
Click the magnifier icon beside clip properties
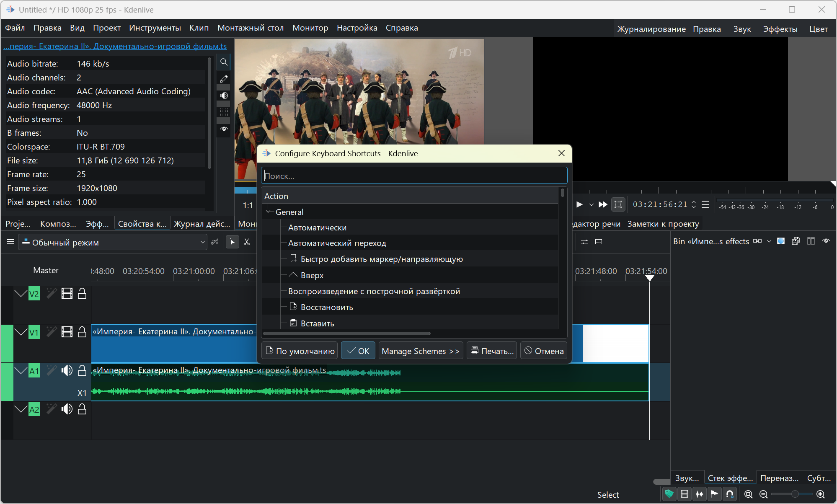click(224, 62)
